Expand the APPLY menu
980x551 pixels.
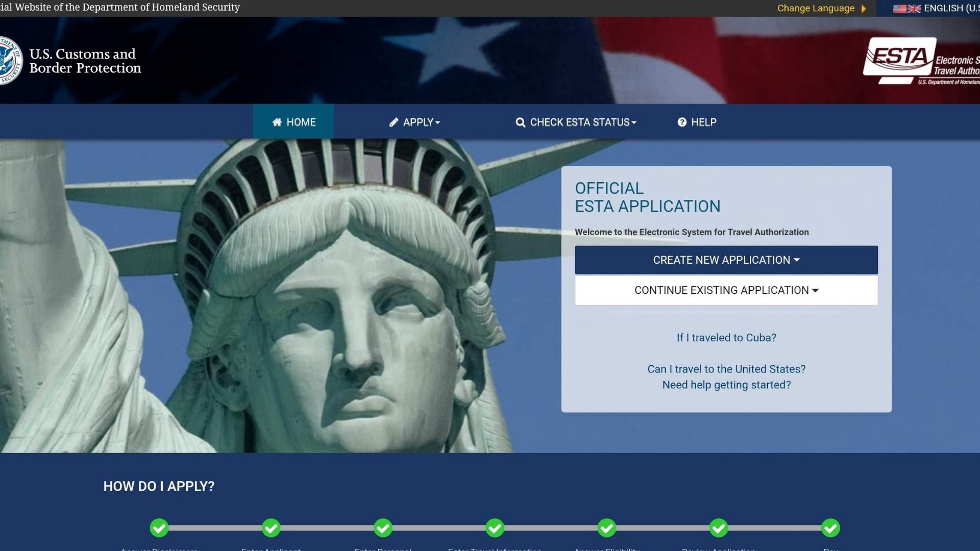(x=414, y=122)
